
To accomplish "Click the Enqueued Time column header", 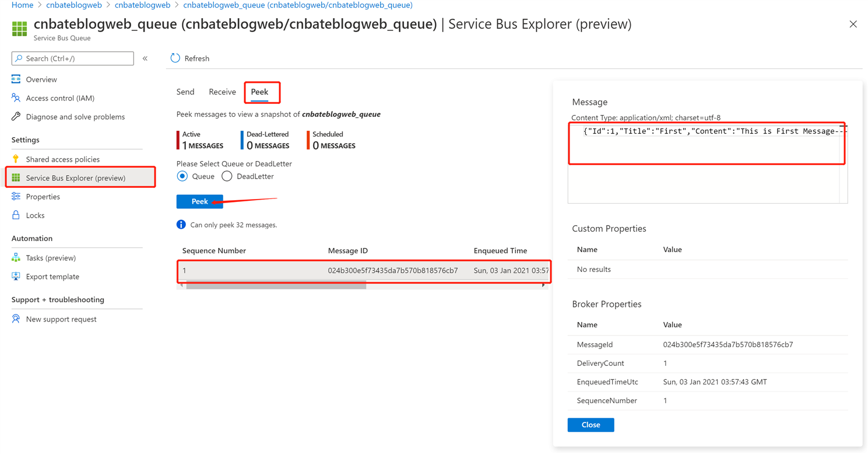I will pos(500,250).
